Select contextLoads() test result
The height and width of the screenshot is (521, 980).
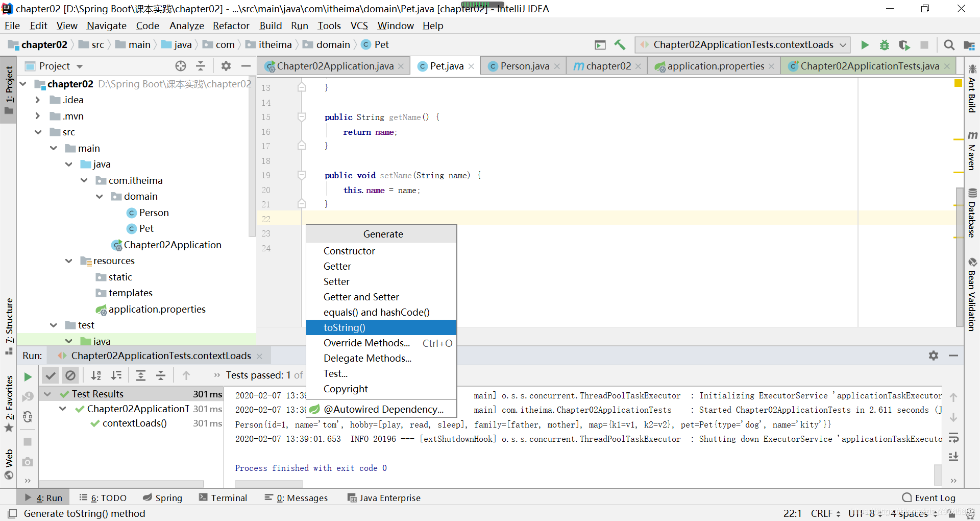tap(134, 423)
